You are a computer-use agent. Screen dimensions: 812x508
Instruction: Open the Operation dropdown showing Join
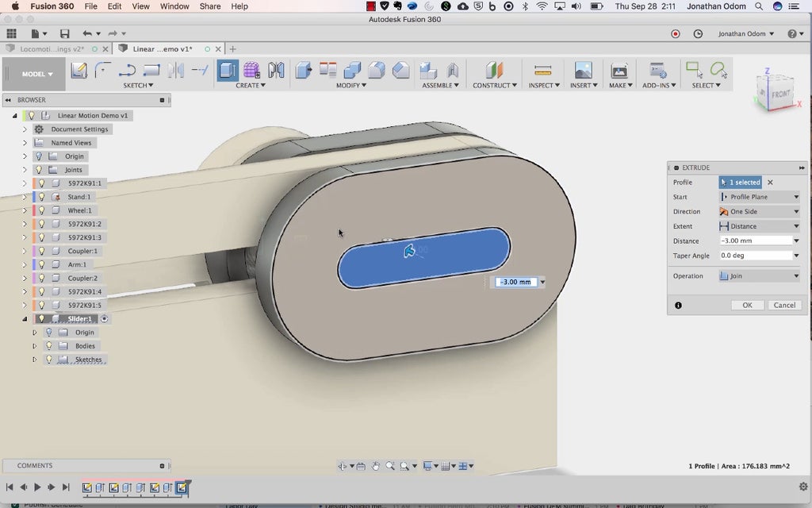click(x=760, y=276)
